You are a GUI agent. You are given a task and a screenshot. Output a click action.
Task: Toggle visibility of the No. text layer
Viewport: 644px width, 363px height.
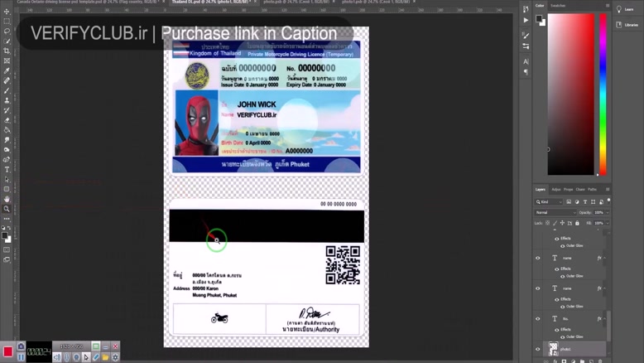point(538,318)
